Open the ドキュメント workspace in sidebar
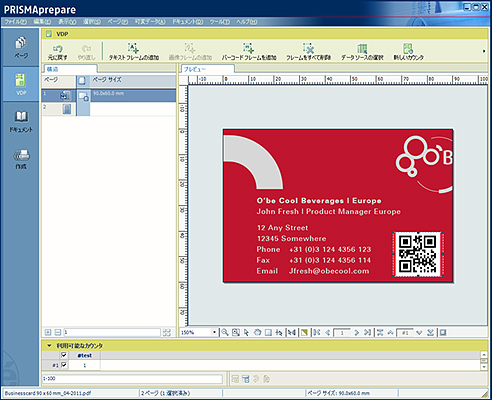 pos(21,121)
